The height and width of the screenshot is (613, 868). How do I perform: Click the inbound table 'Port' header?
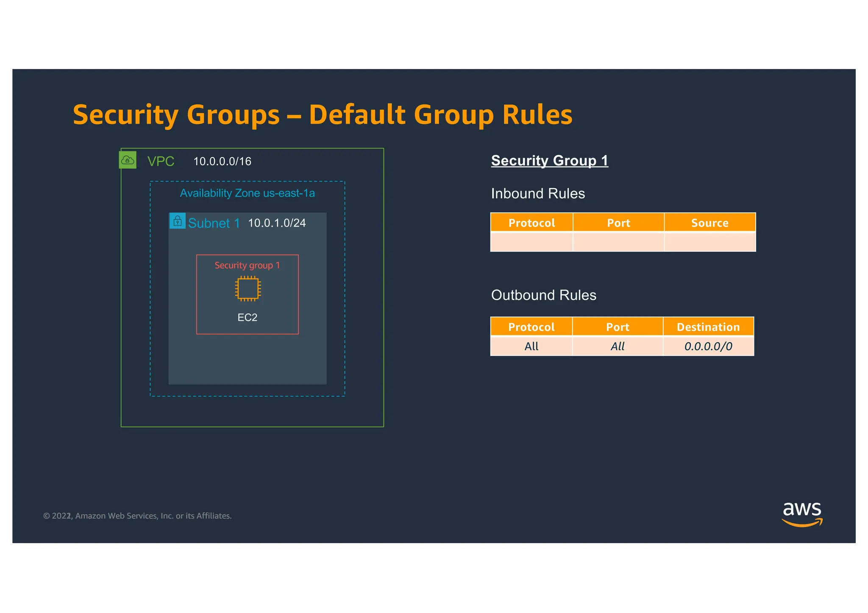[618, 222]
